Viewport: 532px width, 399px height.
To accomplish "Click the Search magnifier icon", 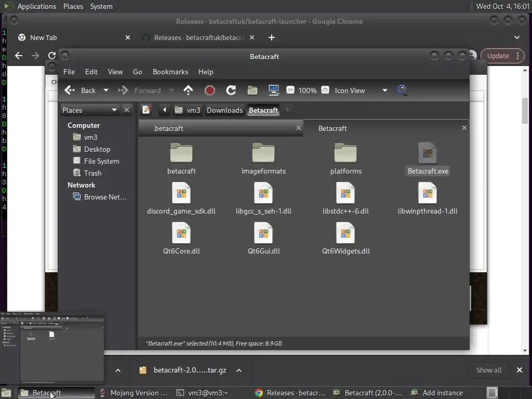I will pos(402,90).
